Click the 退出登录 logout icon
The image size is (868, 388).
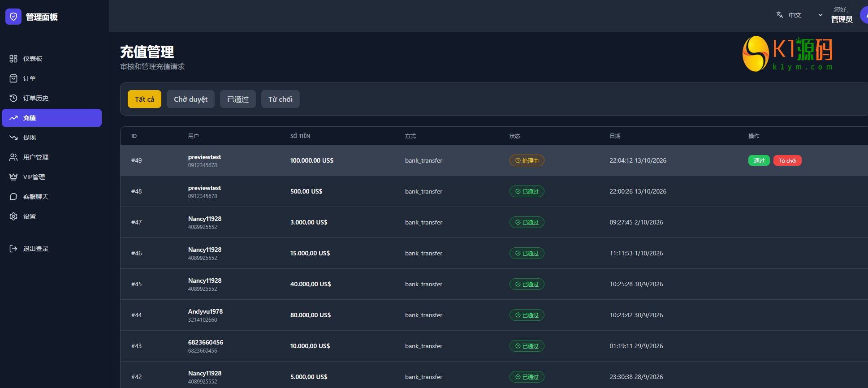pos(13,249)
